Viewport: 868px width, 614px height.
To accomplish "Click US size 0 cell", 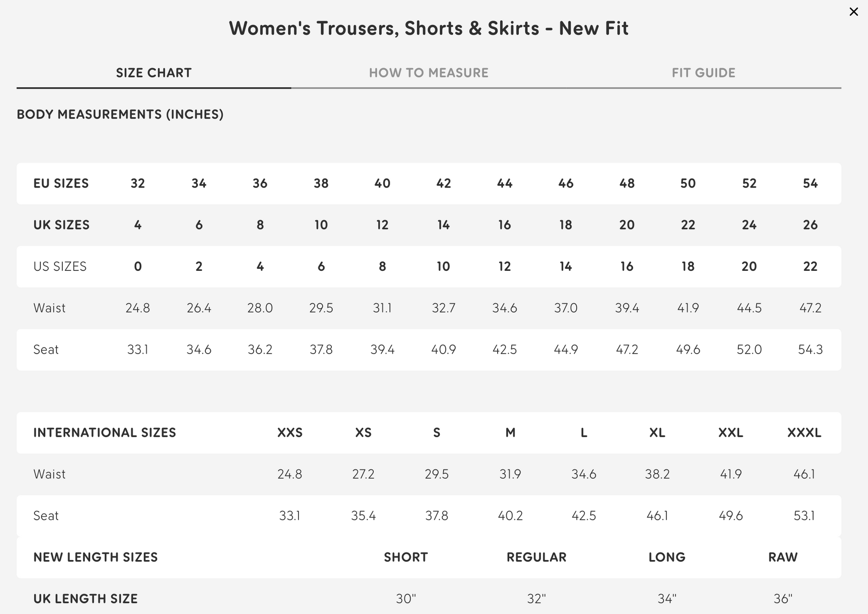I will pyautogui.click(x=138, y=267).
